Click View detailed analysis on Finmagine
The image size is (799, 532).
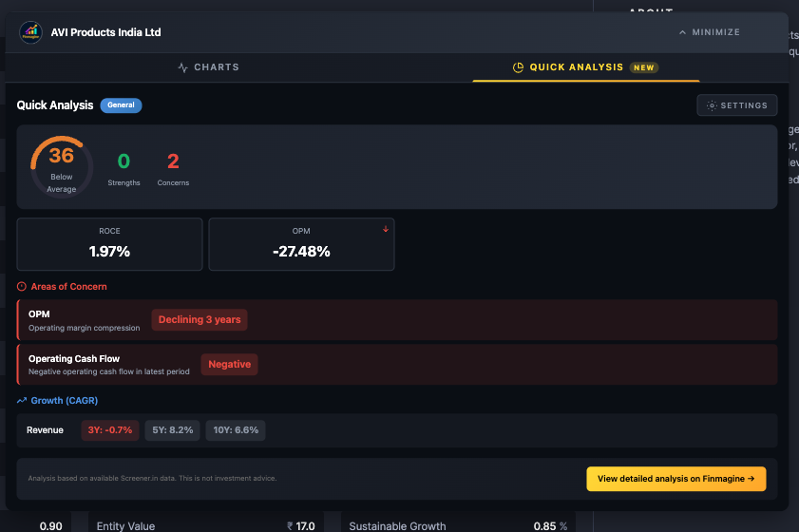coord(675,479)
